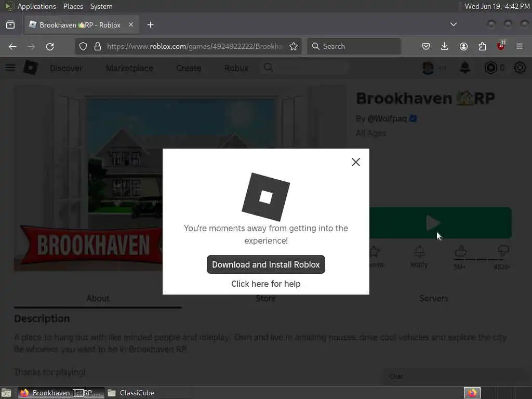Open Marketplace in Roblox nav

pos(129,68)
